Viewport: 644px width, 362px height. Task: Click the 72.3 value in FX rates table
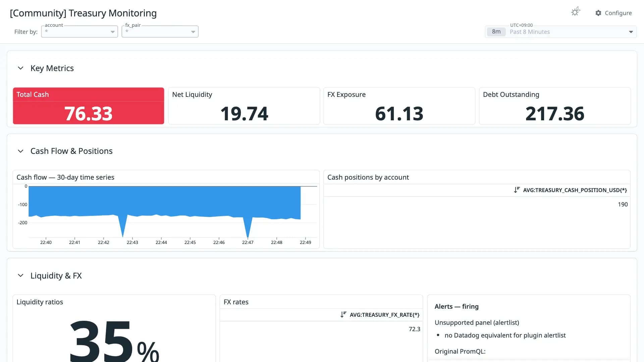[414, 329]
